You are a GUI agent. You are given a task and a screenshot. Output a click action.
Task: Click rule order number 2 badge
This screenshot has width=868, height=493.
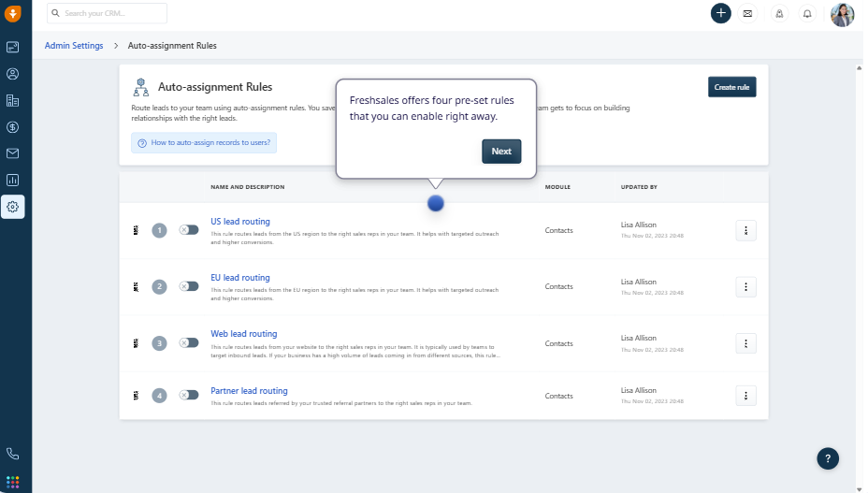pyautogui.click(x=159, y=287)
